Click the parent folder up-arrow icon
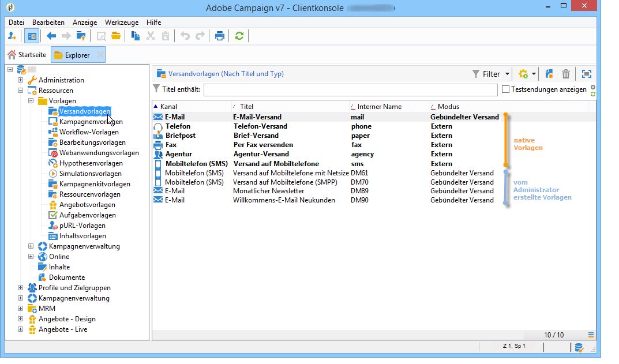 tap(81, 36)
